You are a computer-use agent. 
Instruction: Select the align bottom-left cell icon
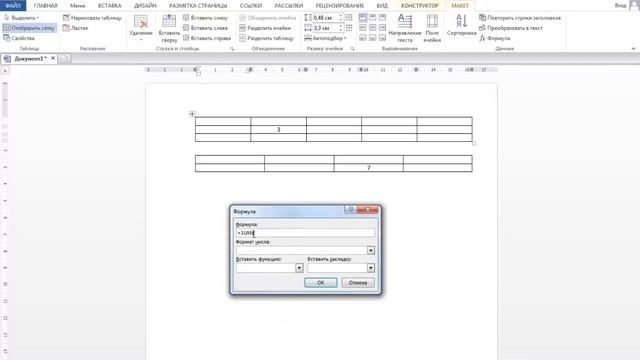coord(363,38)
